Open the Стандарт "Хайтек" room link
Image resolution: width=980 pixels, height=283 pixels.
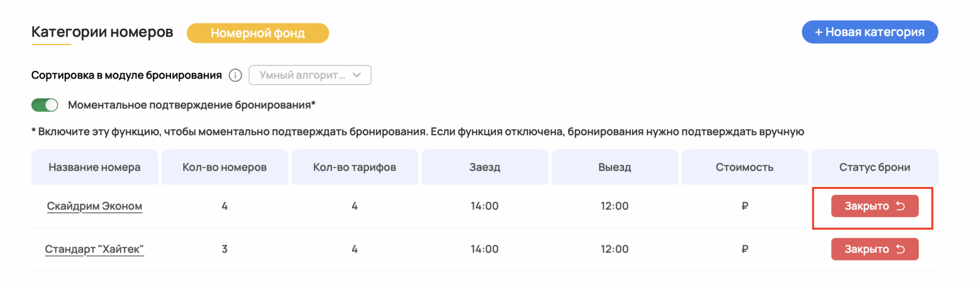click(94, 249)
